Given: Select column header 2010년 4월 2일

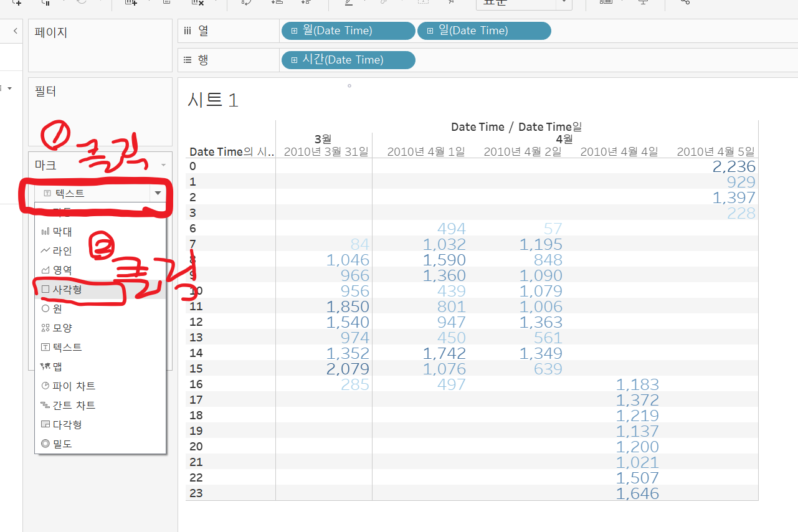Looking at the screenshot, I should (x=523, y=151).
